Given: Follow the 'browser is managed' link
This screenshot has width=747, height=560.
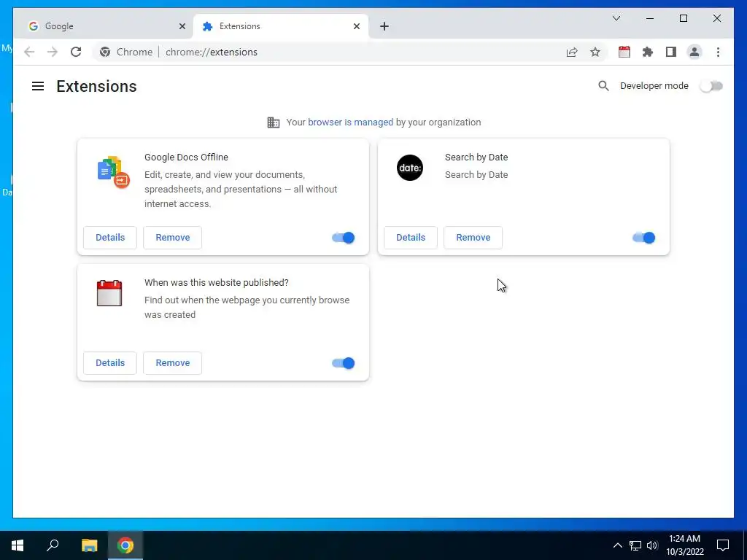Looking at the screenshot, I should point(350,122).
